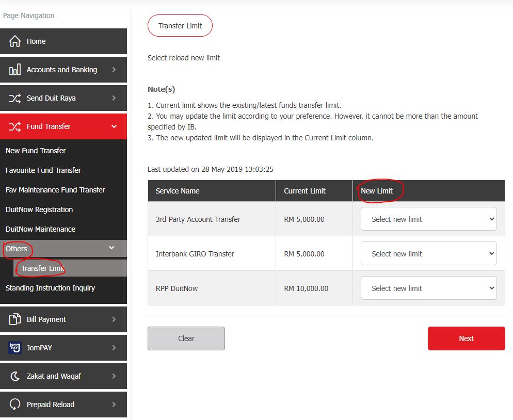Collapse the Others submenu section
Image resolution: width=513 pixels, height=420 pixels.
(x=111, y=248)
